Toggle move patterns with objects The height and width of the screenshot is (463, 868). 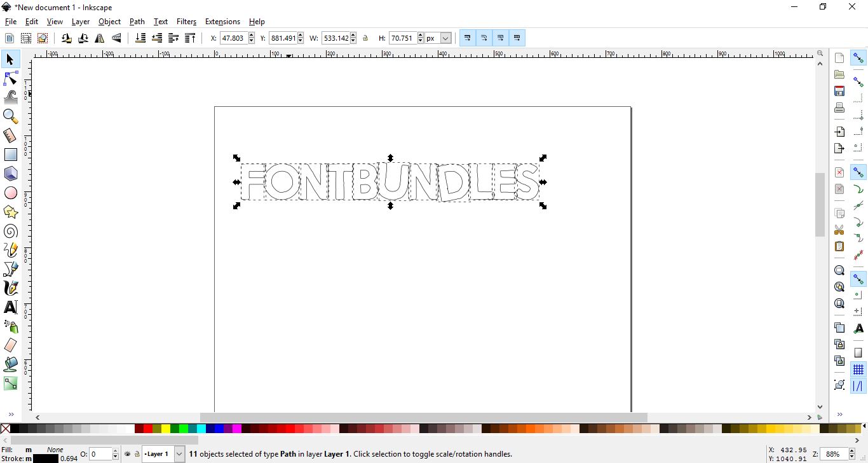pyautogui.click(x=517, y=38)
